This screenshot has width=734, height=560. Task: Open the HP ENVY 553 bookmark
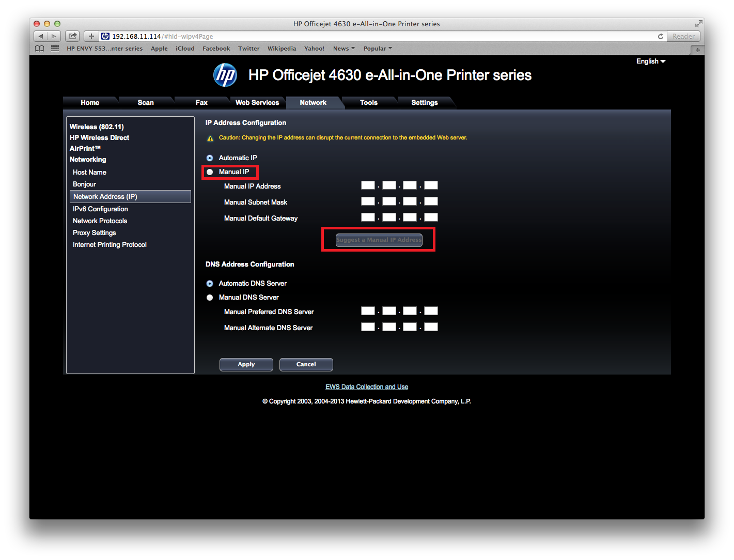tap(104, 49)
